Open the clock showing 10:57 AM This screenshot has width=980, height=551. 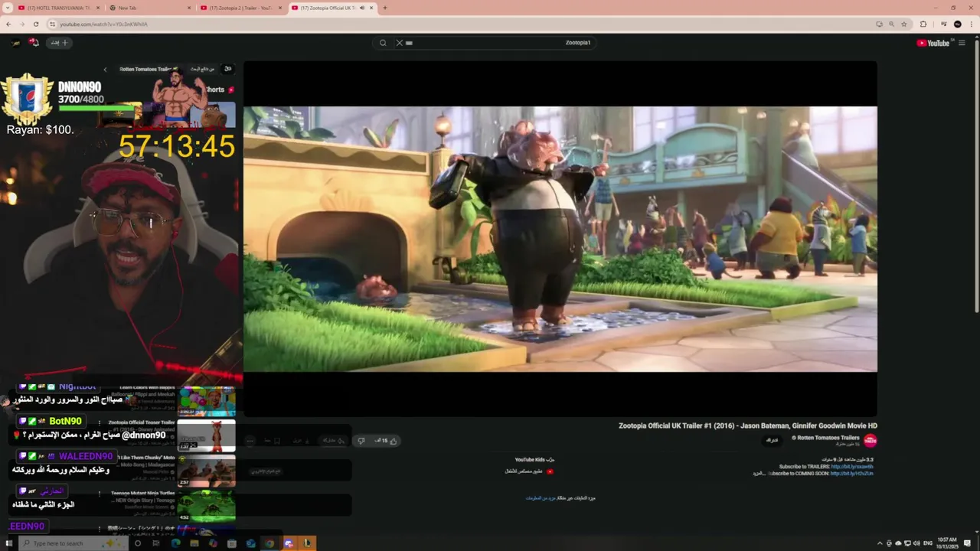(x=947, y=543)
